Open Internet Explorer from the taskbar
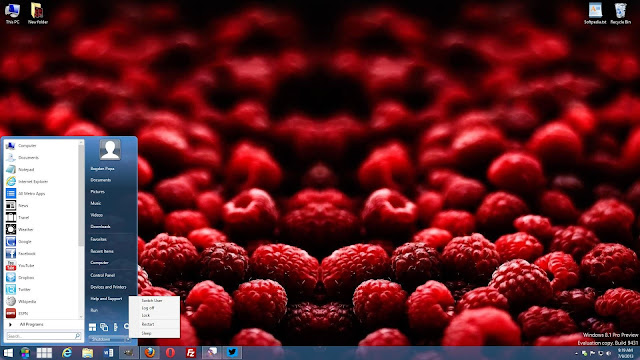The width and height of the screenshot is (640, 360). tap(67, 353)
